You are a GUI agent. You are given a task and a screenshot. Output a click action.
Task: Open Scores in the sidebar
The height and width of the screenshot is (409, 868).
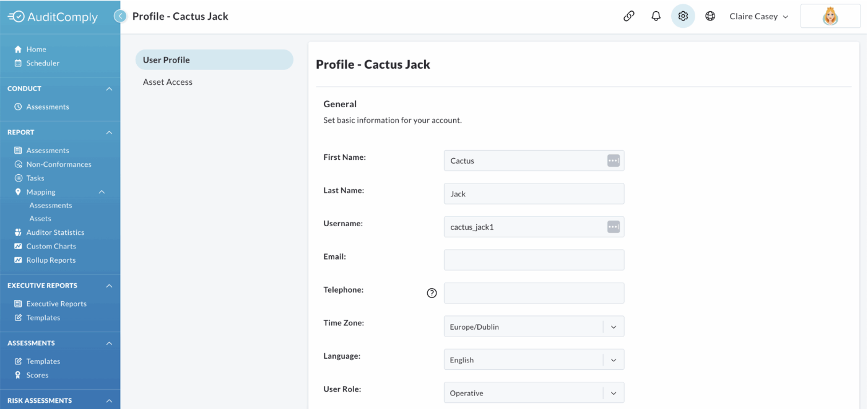pyautogui.click(x=37, y=376)
